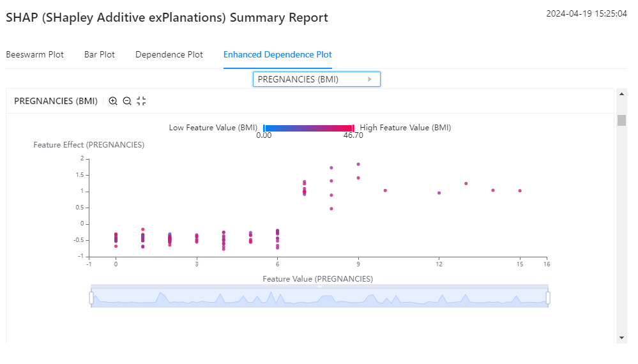Click the BMI color gradient bar
The height and width of the screenshot is (364, 638).
tap(308, 128)
